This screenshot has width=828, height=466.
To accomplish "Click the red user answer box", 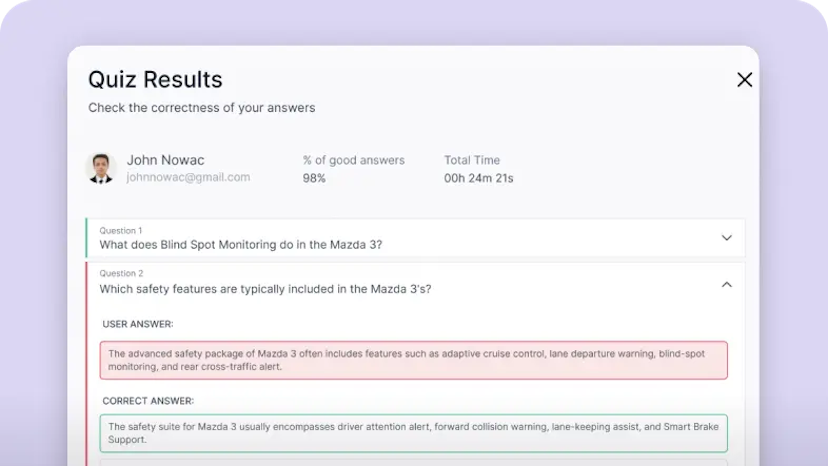I will [x=413, y=360].
